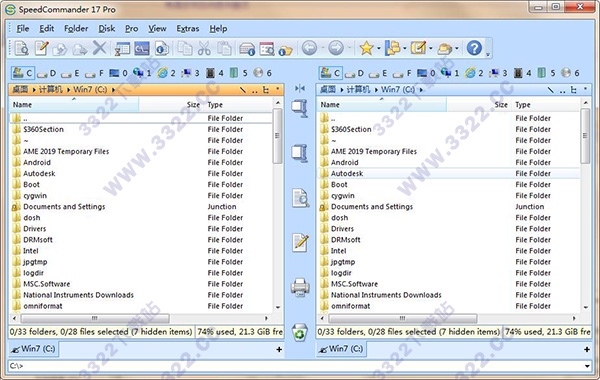Open the Back button history dropdown
Screen dimensions: 600x380
click(322, 49)
